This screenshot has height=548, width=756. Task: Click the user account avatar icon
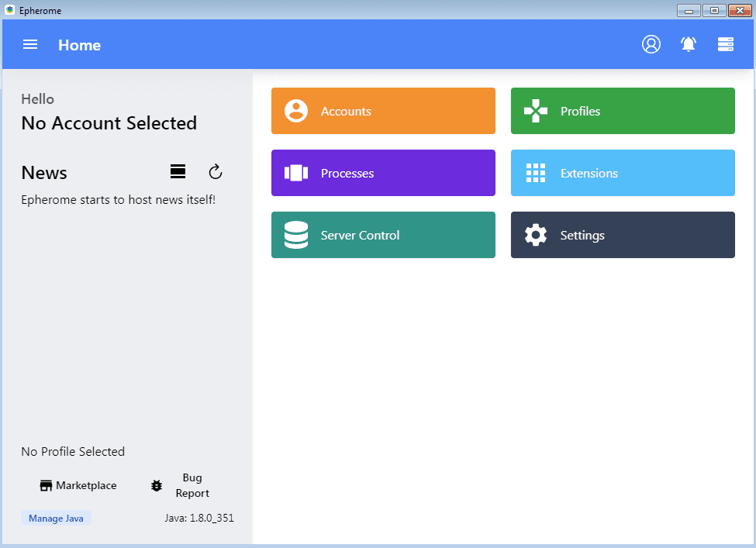651,44
